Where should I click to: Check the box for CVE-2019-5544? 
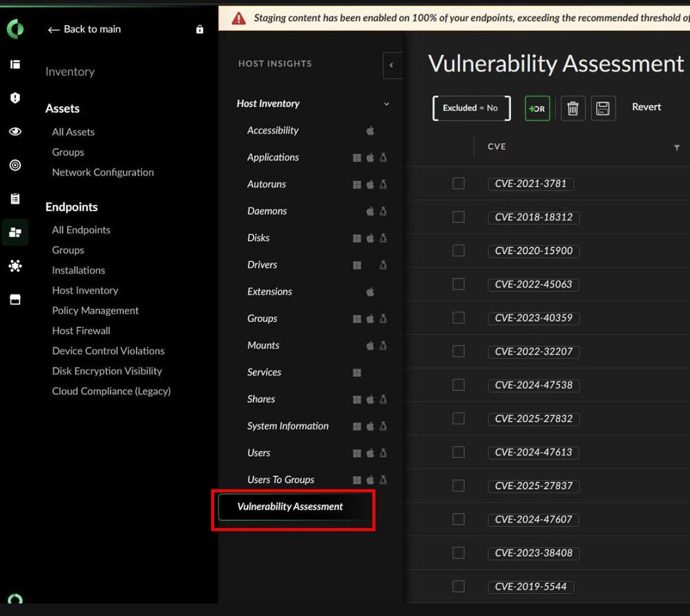click(459, 586)
